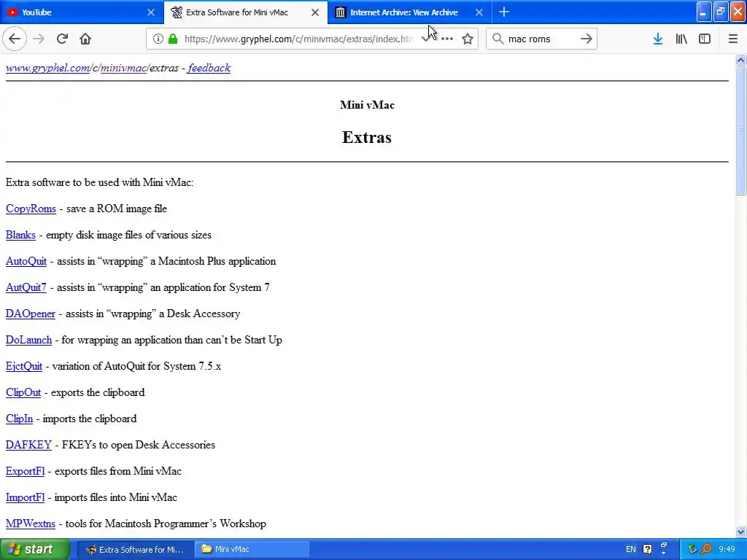Click the 9:49 clock in tray
Screen dimensions: 747x560
tap(727, 549)
